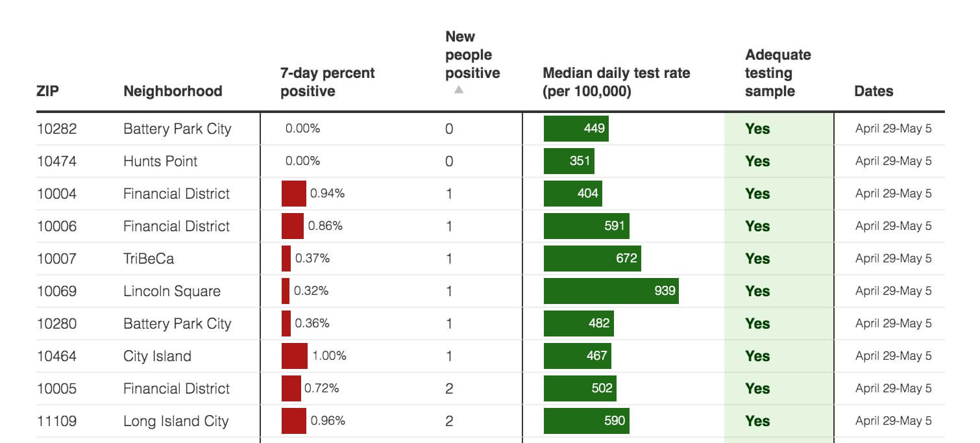Click the Lincoln Square row name

coord(172,291)
